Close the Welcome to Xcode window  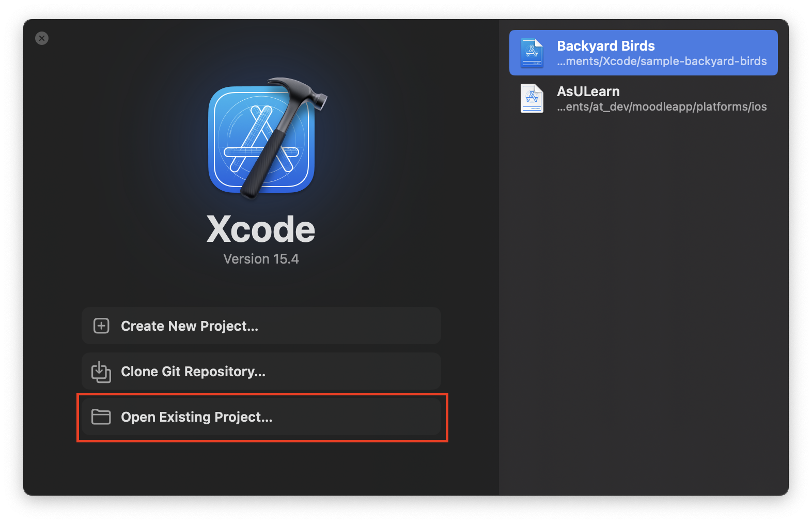[42, 38]
